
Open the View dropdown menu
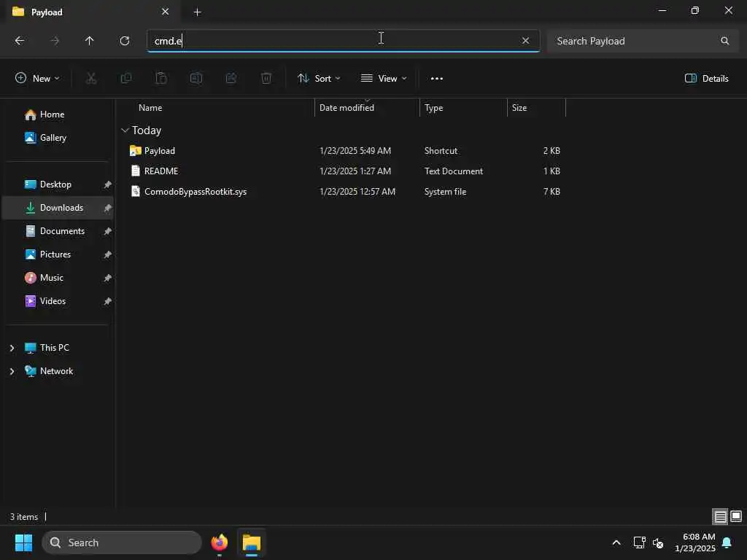tap(384, 78)
